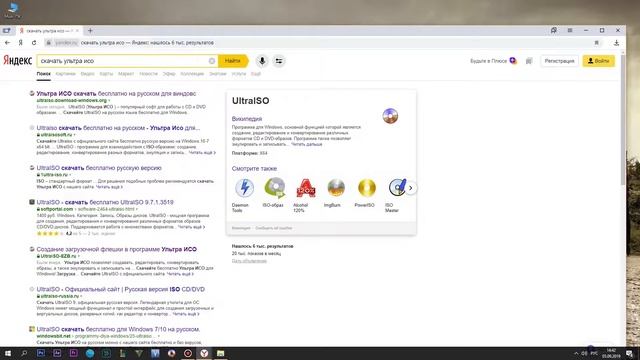This screenshot has width=640, height=360.
Task: Switch to the Новости tab
Action: click(x=148, y=74)
